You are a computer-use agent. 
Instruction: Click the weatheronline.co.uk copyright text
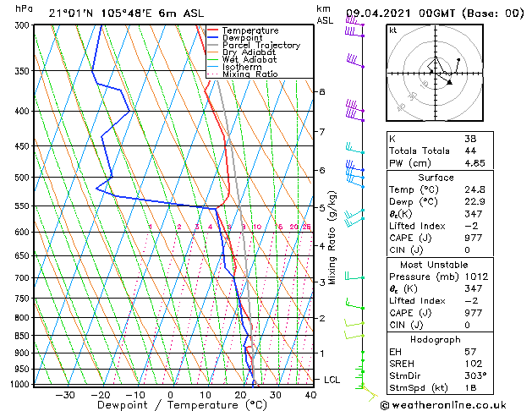[x=443, y=405]
